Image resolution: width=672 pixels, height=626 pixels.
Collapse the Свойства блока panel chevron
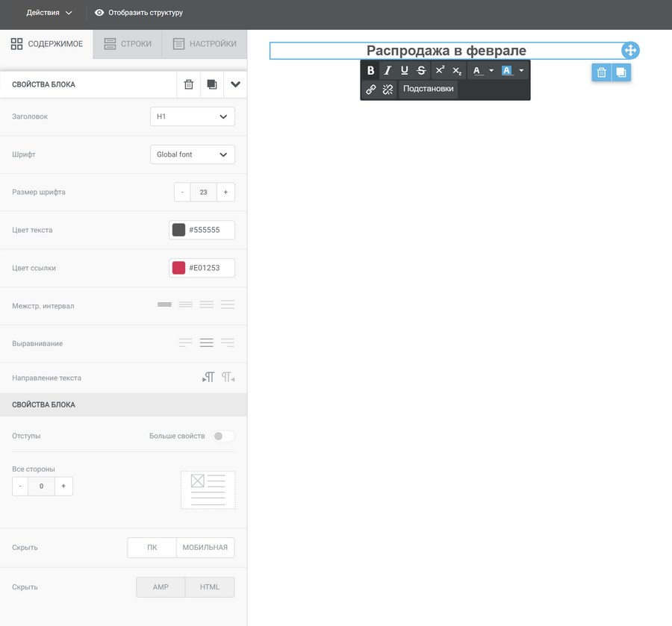coord(235,85)
